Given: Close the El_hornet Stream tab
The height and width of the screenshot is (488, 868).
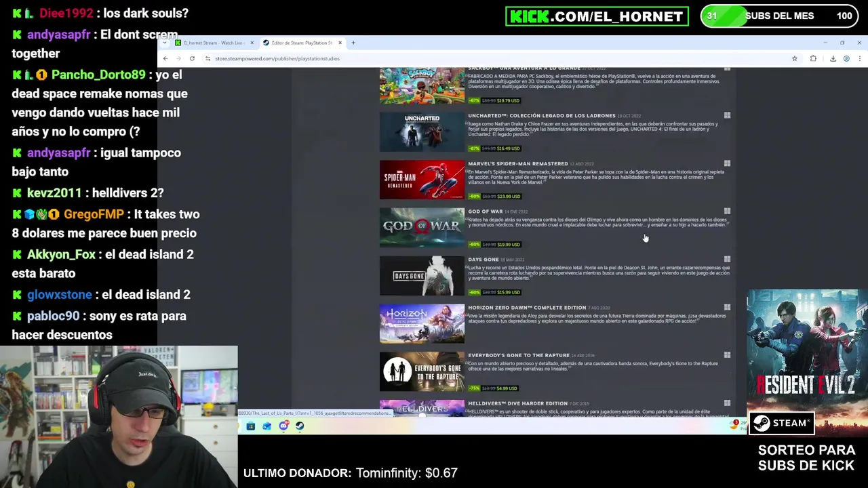Looking at the screenshot, I should [252, 43].
